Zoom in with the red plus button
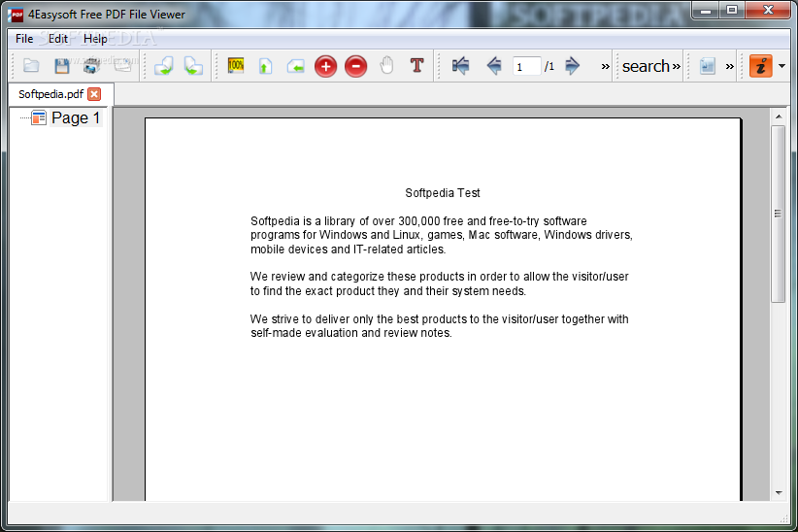Viewport: 798px width, 532px height. [x=326, y=66]
